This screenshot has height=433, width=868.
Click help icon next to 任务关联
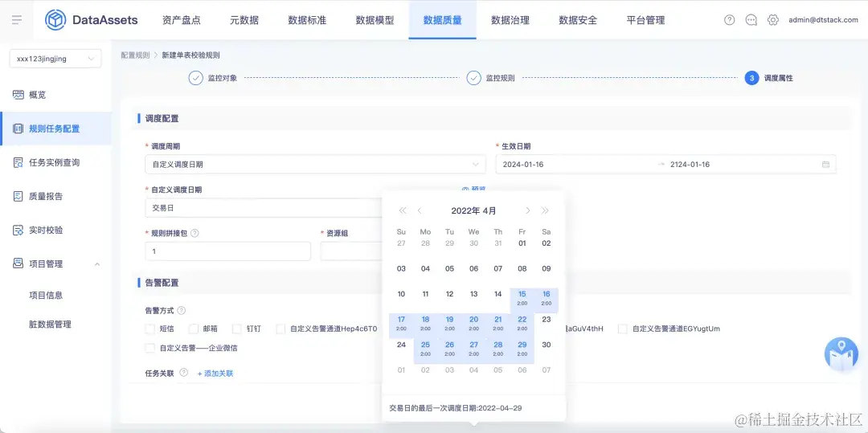click(x=184, y=373)
